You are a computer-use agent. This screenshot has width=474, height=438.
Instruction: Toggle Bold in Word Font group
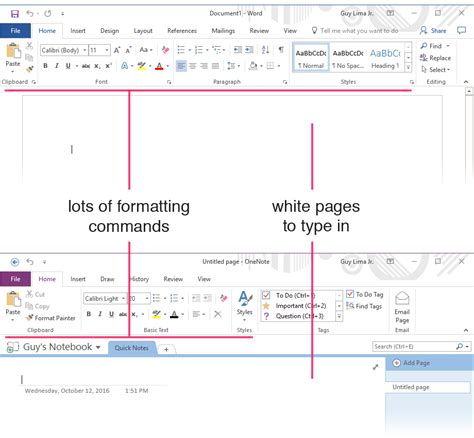[46, 66]
